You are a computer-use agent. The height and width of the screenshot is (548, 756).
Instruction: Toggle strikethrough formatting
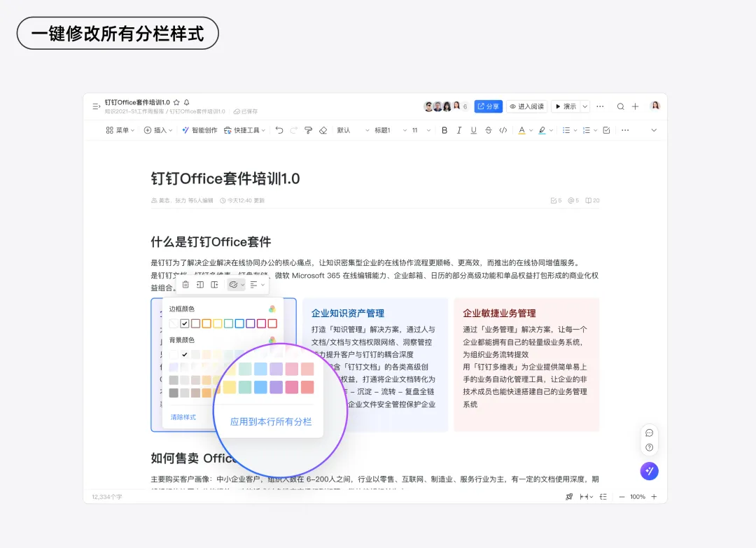(489, 130)
